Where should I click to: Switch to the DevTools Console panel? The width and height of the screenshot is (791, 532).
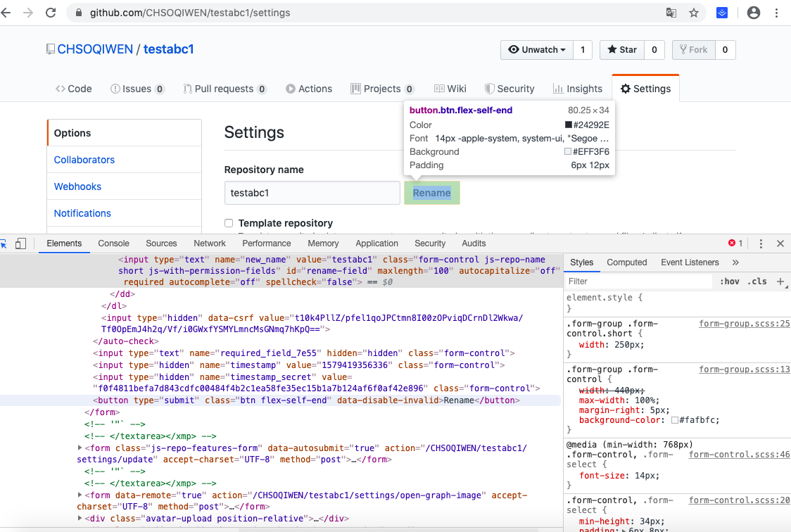(x=113, y=243)
